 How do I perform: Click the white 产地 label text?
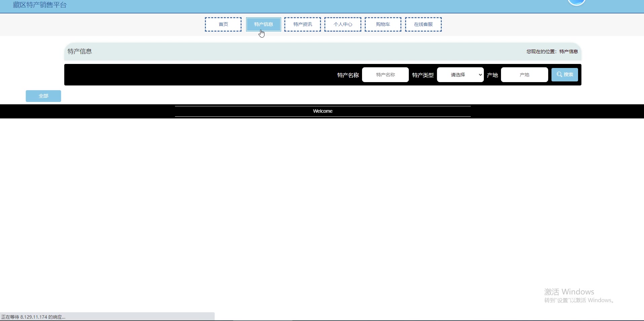[492, 75]
